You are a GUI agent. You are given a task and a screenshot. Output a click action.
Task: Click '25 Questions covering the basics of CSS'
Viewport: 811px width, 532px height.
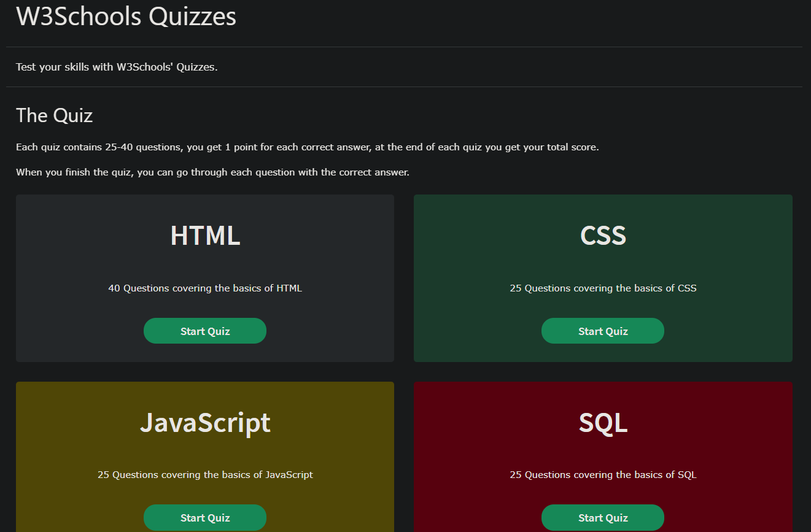(x=603, y=288)
